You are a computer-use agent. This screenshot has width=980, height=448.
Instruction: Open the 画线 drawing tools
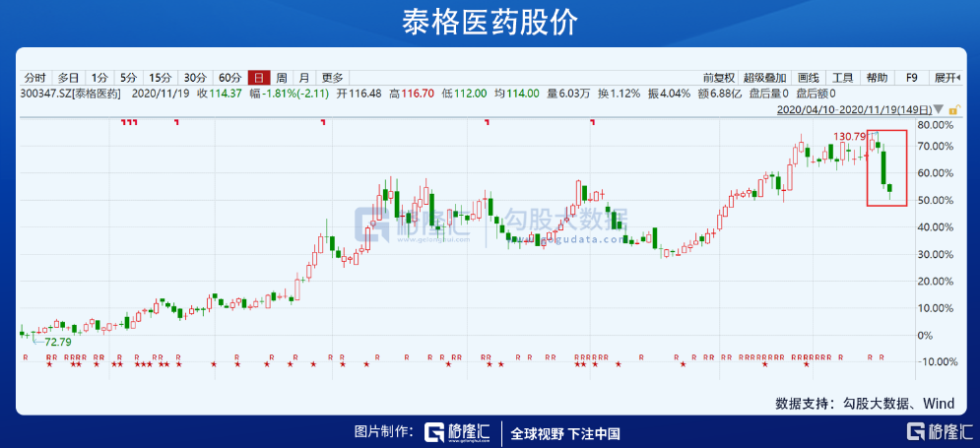(x=809, y=78)
